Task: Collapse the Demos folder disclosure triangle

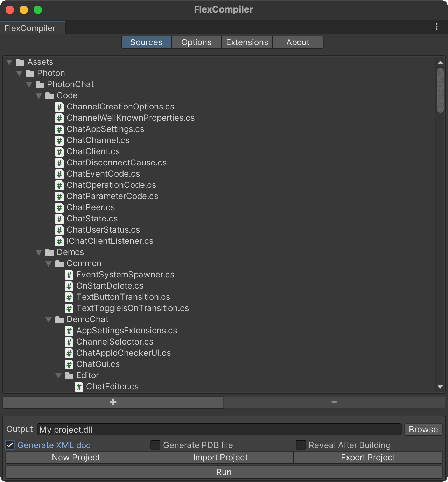Action: (39, 253)
